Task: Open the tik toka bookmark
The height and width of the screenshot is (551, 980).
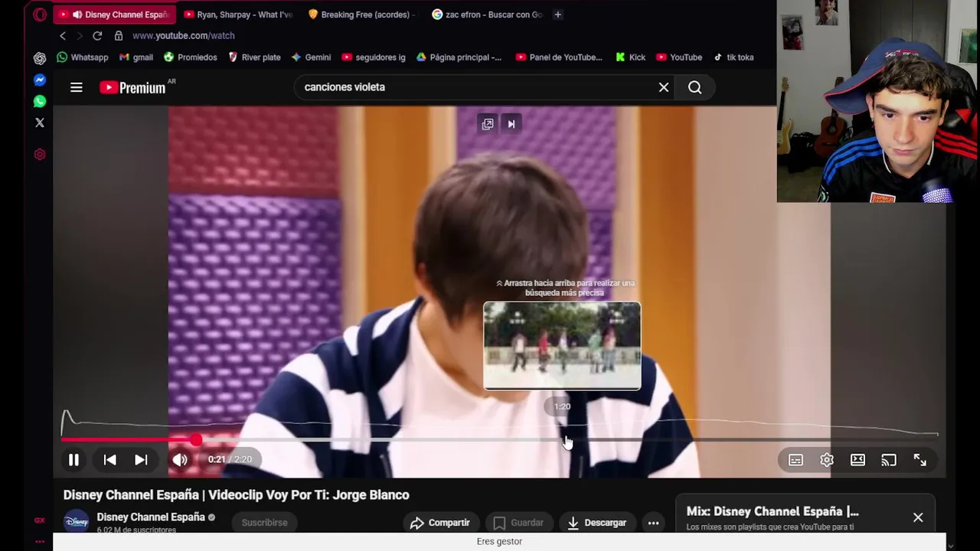Action: (733, 57)
